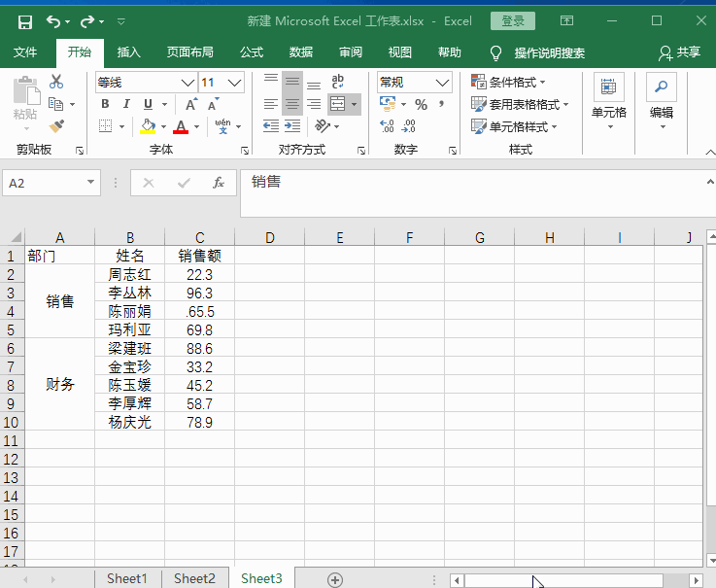This screenshot has height=588, width=716.
Task: Open the 文件 (File) tab
Action: (x=25, y=52)
